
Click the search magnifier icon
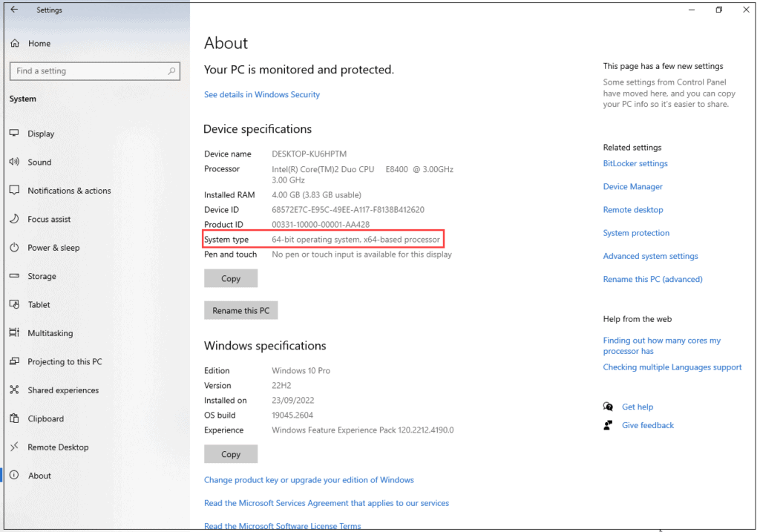pyautogui.click(x=172, y=71)
